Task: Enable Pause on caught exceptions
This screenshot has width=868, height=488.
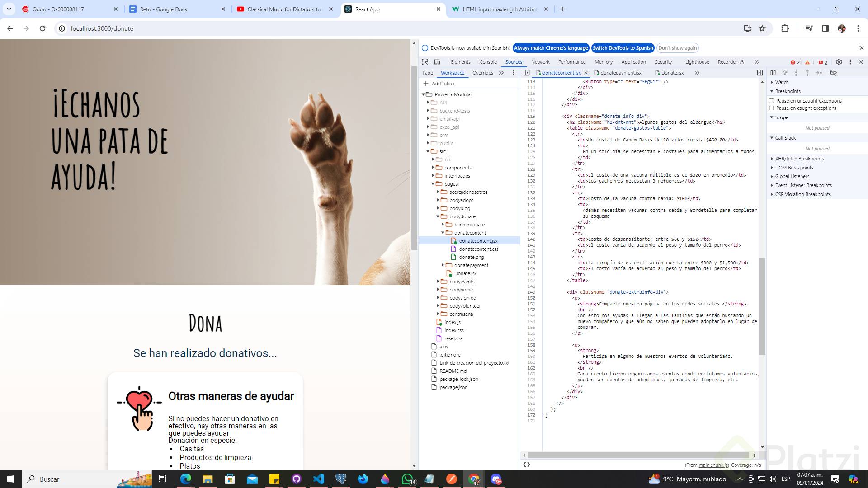Action: tap(772, 108)
